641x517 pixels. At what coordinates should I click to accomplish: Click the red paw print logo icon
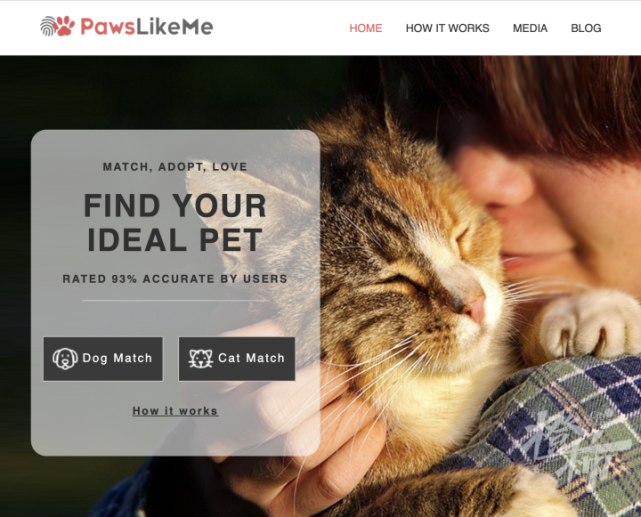click(x=65, y=26)
